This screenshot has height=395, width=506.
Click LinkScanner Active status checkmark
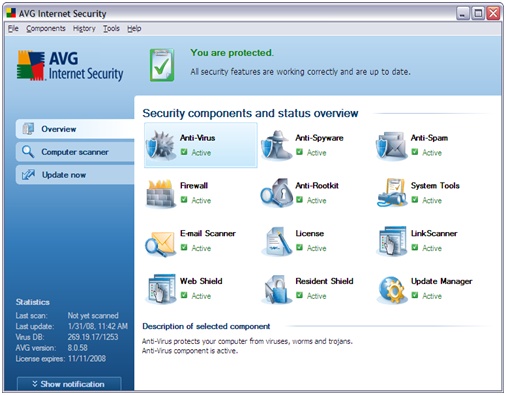[x=415, y=247]
